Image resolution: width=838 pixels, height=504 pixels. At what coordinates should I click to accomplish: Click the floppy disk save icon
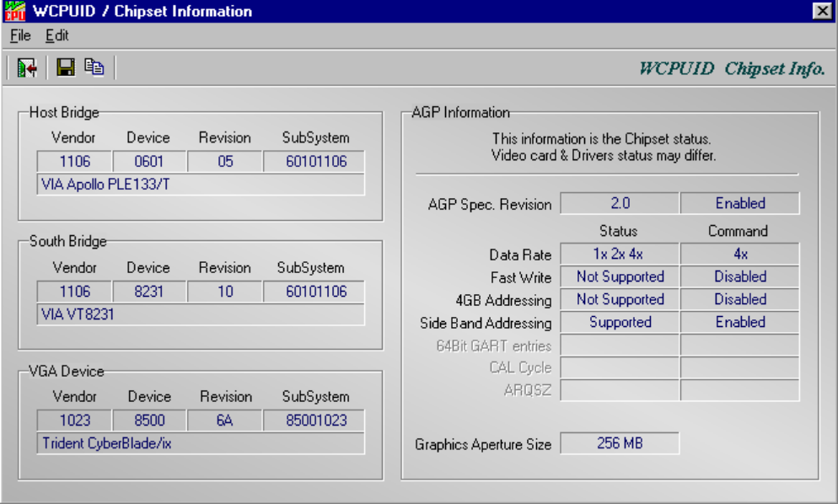[66, 67]
